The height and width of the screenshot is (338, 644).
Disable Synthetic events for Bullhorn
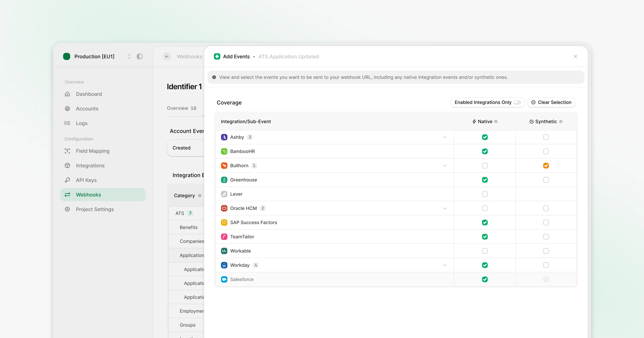point(546,165)
